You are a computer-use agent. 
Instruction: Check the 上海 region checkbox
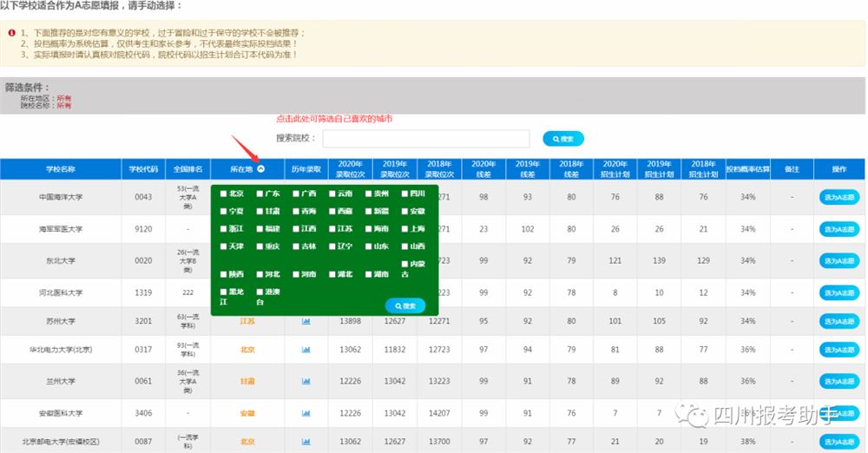[x=404, y=229]
